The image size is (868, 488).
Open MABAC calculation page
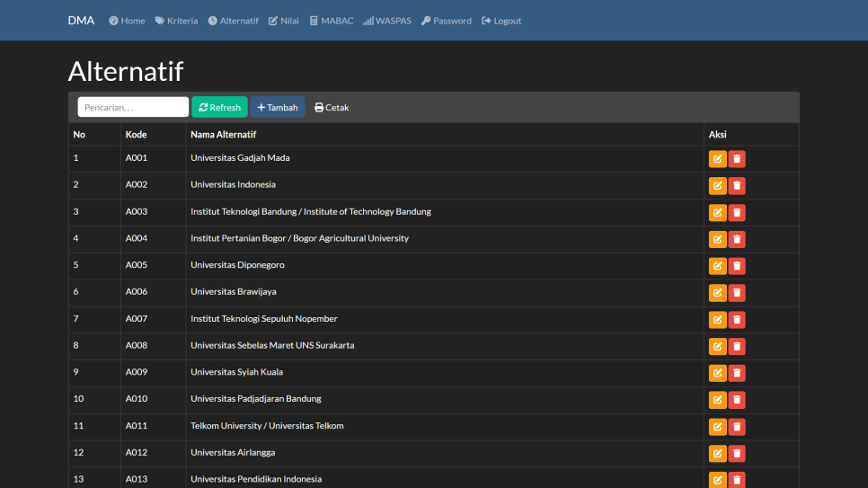[331, 21]
